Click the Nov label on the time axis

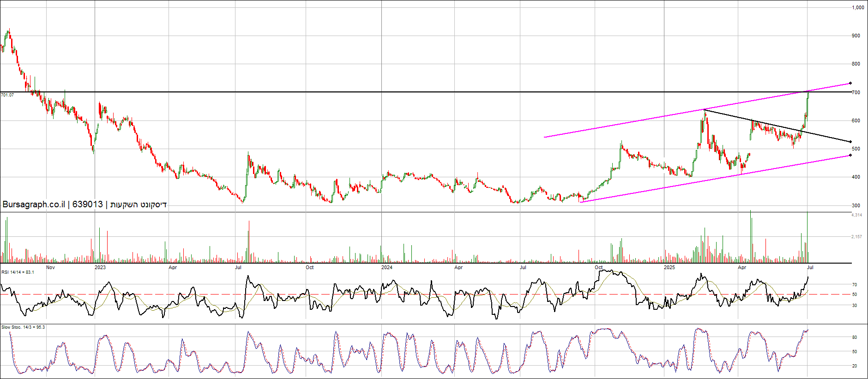click(50, 267)
